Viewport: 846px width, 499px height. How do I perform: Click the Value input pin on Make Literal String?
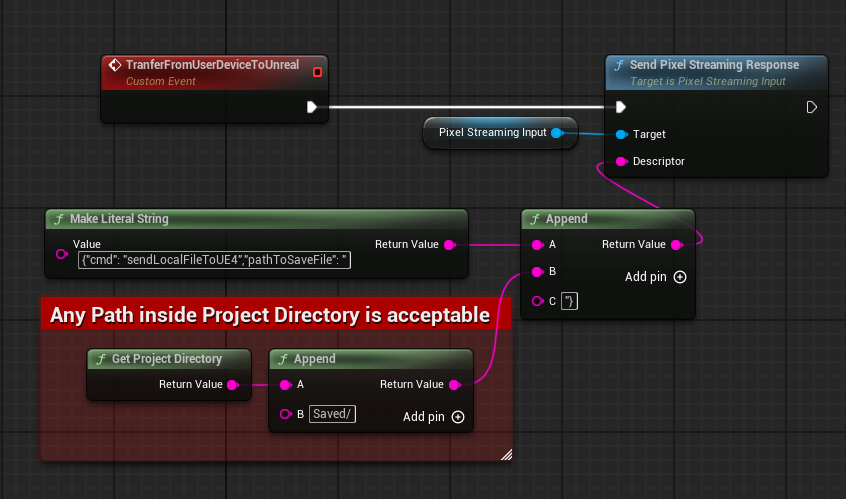pyautogui.click(x=62, y=254)
